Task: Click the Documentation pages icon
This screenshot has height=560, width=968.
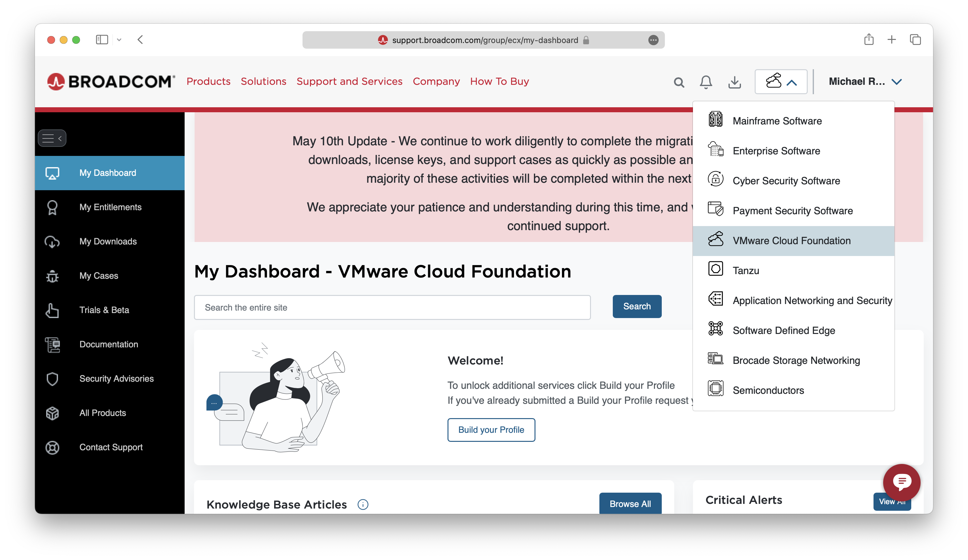Action: click(x=52, y=345)
